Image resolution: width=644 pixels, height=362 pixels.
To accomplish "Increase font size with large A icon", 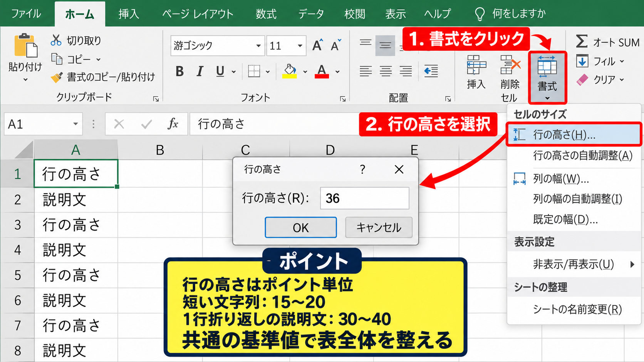I will coord(317,45).
